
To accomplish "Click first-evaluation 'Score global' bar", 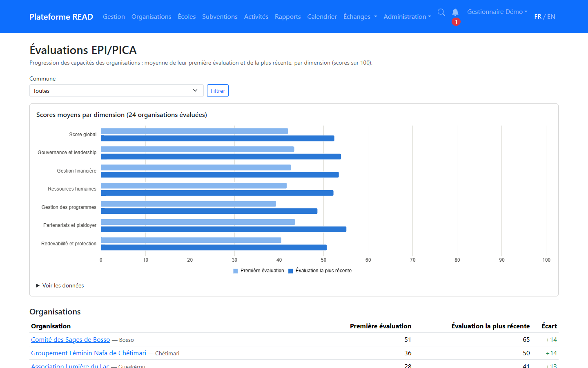I will [195, 131].
